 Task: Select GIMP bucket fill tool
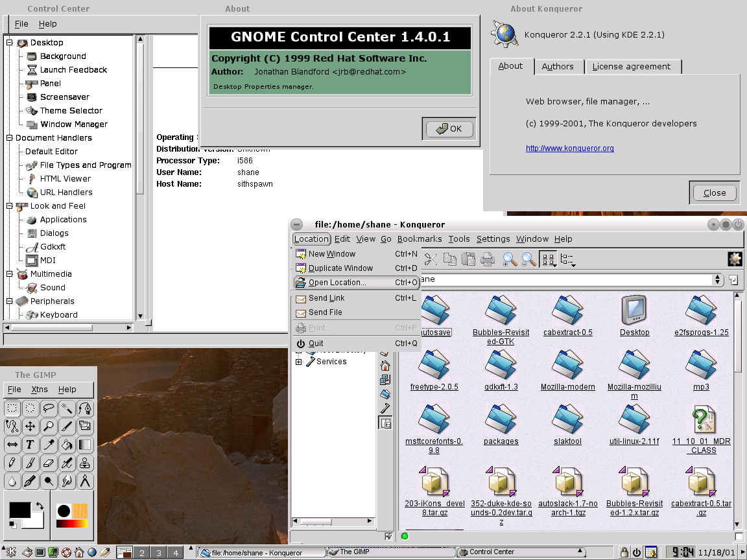coord(67,445)
